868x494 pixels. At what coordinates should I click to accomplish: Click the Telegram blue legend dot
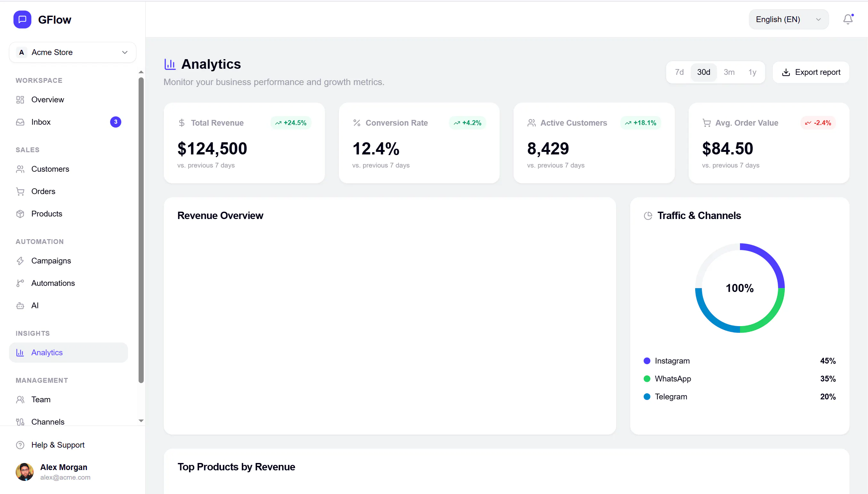click(x=647, y=397)
